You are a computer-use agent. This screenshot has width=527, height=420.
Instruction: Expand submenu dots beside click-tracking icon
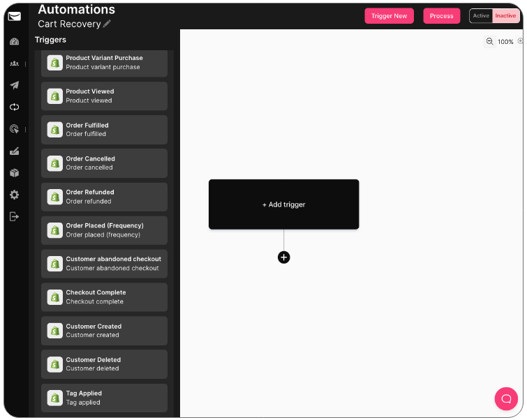click(x=26, y=129)
